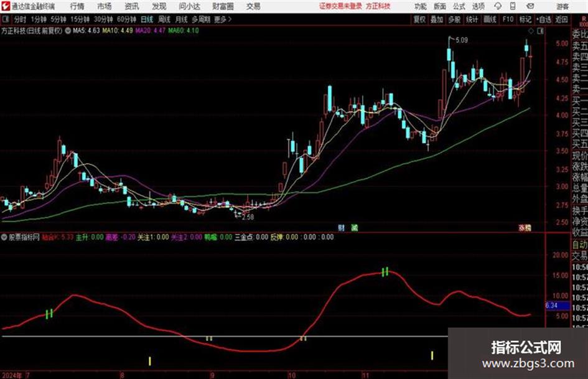Switch to 15分钟 period tab
The height and width of the screenshot is (379, 588).
coord(80,19)
